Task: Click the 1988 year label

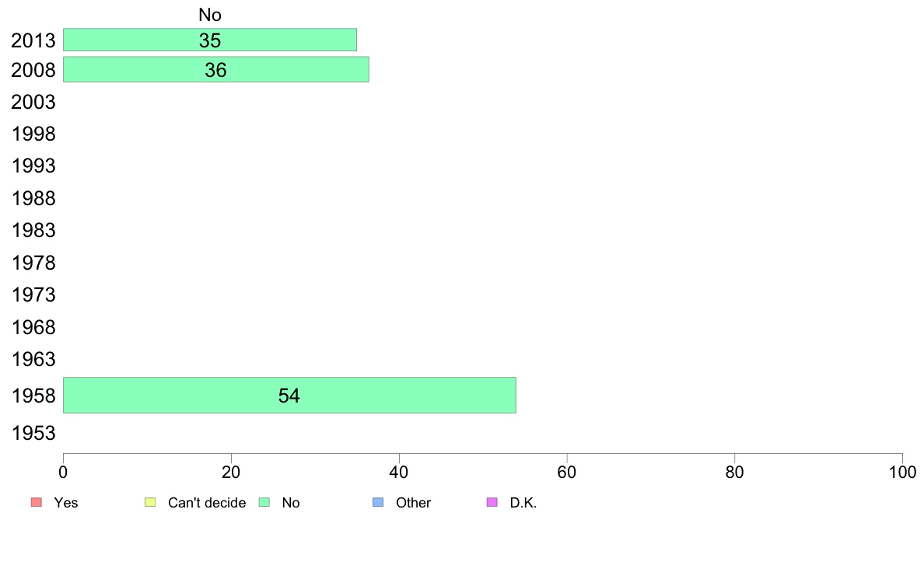Action: (33, 198)
